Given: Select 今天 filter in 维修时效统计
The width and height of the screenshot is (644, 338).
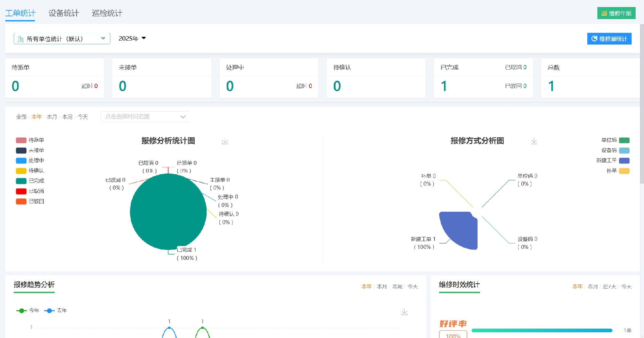Looking at the screenshot, I should tap(626, 287).
